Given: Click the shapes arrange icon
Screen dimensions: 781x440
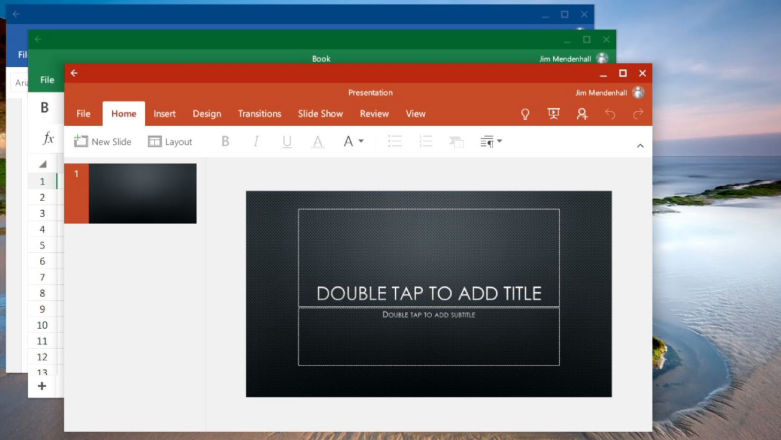Looking at the screenshot, I should tap(456, 142).
